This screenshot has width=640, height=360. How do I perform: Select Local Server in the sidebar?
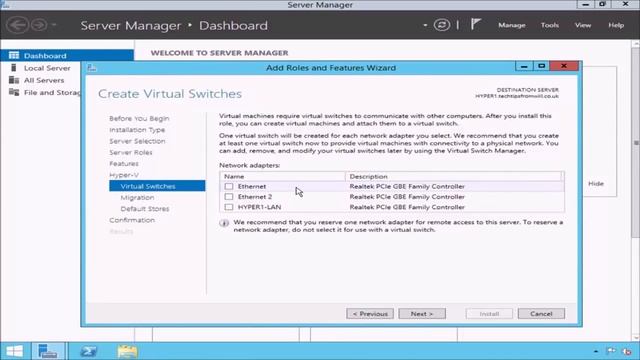coord(47,68)
